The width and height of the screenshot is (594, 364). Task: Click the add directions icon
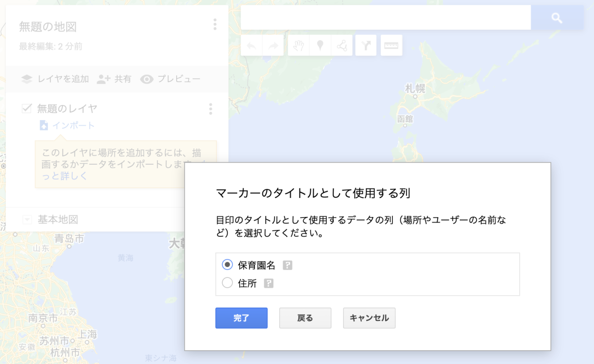coord(366,45)
